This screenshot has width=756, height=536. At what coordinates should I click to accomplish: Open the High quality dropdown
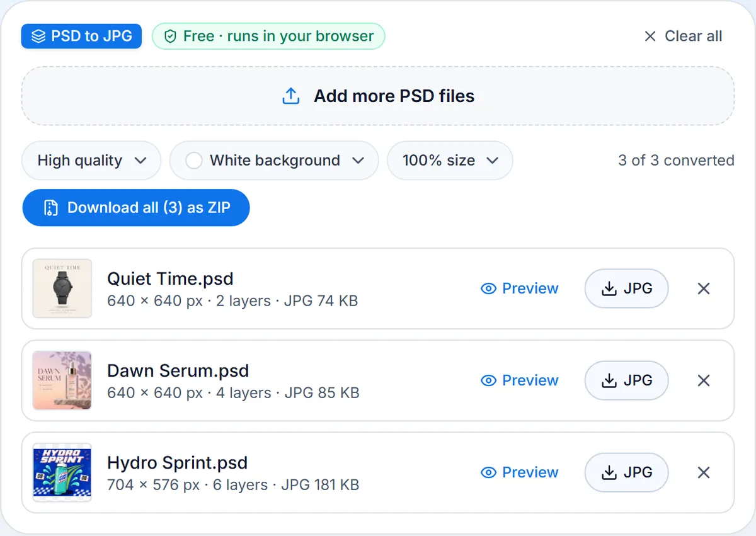tap(91, 161)
